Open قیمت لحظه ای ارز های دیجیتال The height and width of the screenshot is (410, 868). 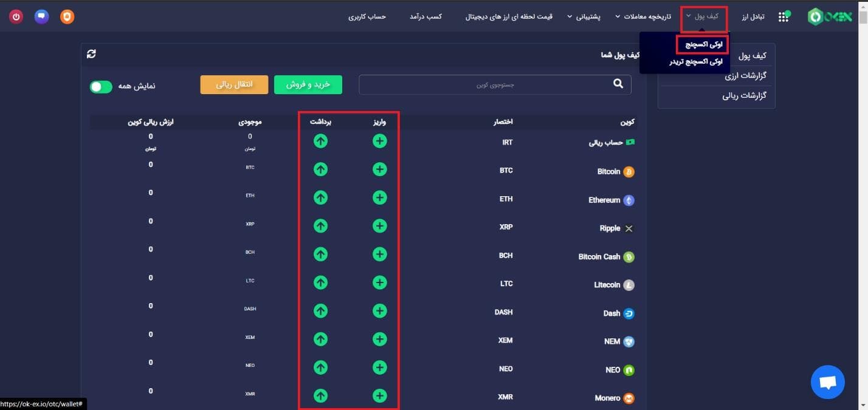tap(509, 16)
